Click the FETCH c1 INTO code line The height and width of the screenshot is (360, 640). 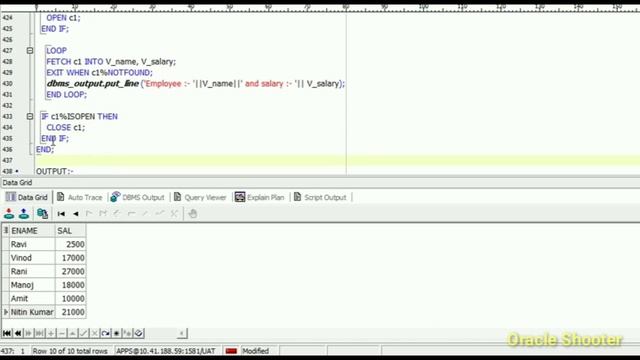[111, 62]
